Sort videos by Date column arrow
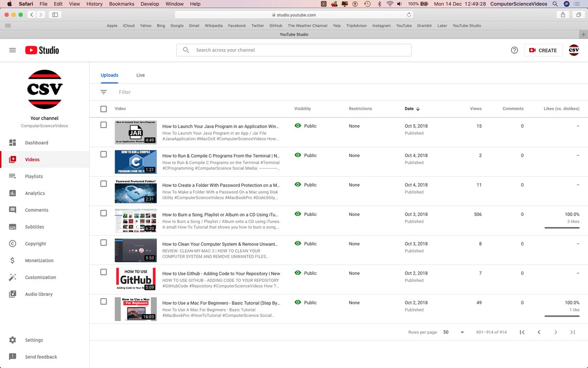 [x=419, y=108]
